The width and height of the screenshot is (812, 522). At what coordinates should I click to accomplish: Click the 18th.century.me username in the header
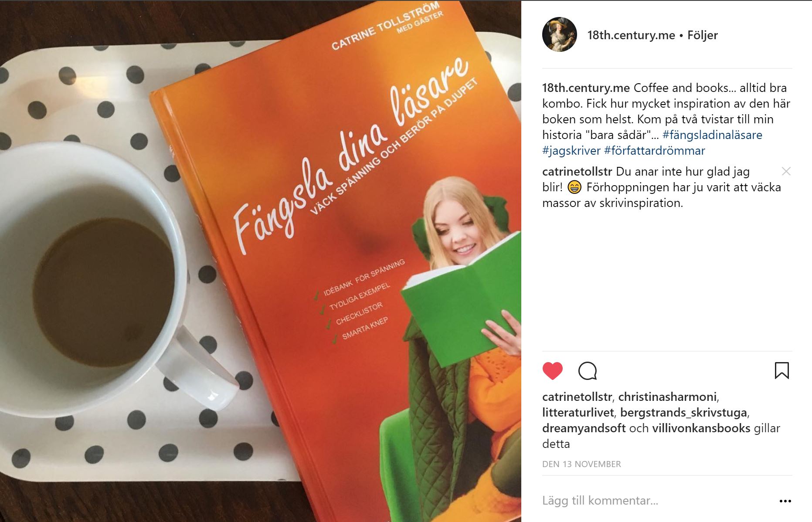631,35
